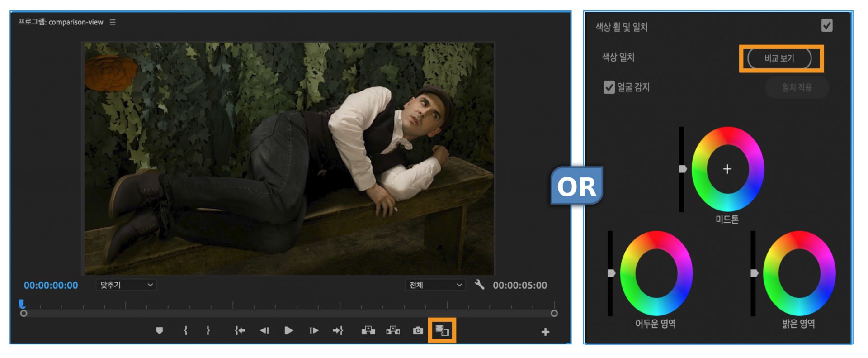Click the 어두운 영역 color wheel

click(656, 273)
